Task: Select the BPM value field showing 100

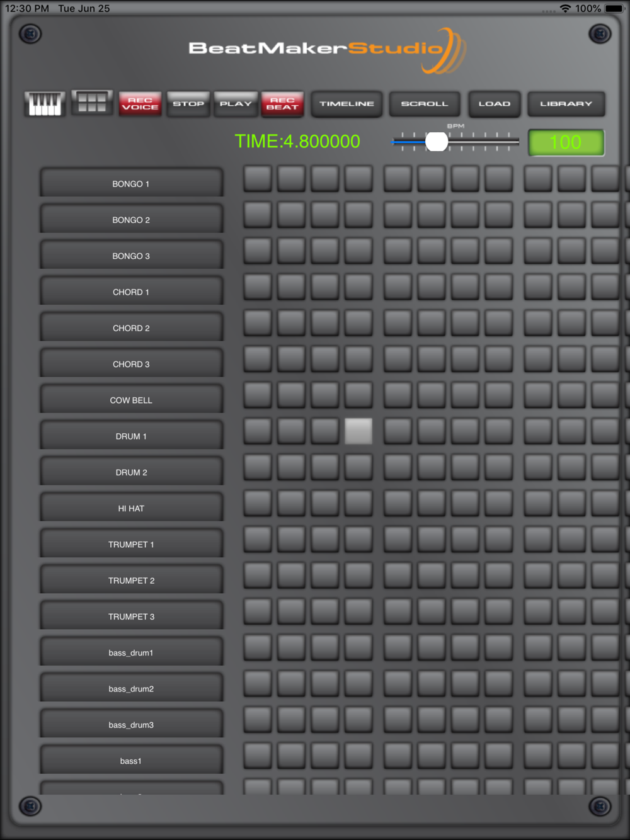Action: 566,142
